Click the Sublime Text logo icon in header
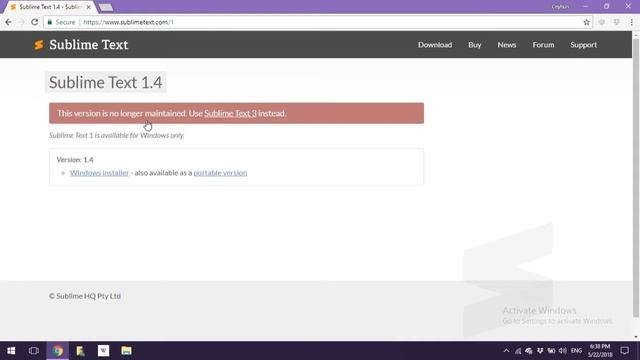The image size is (640, 360). coord(39,45)
